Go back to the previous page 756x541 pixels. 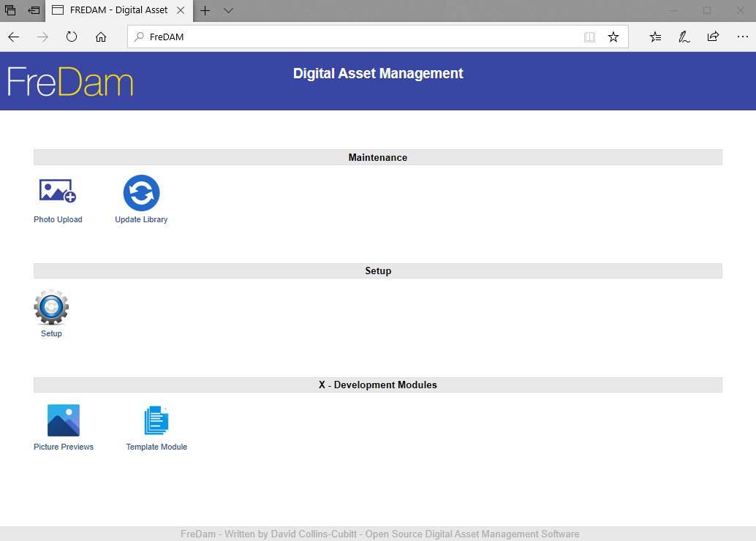pyautogui.click(x=13, y=37)
